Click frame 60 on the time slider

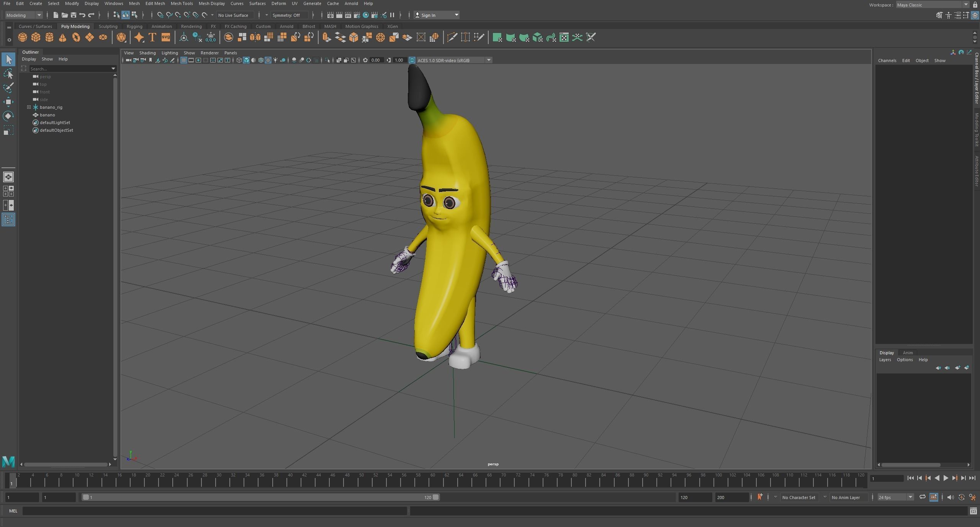click(432, 479)
